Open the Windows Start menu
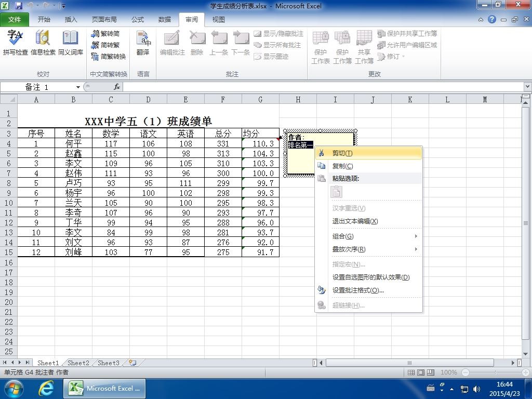Viewport: 532px width, 399px height. pyautogui.click(x=14, y=389)
